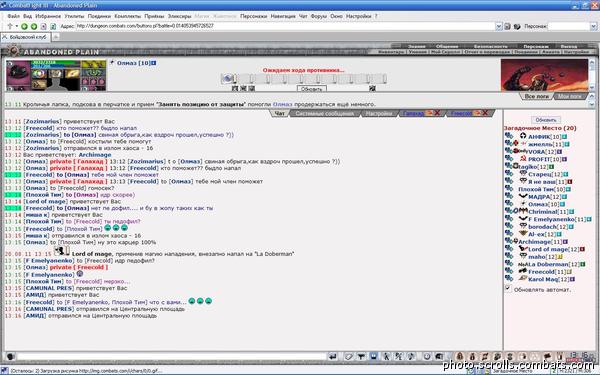The width and height of the screenshot is (600, 375).
Task: Click private message icon beside АНФИК
Action: [x=509, y=136]
